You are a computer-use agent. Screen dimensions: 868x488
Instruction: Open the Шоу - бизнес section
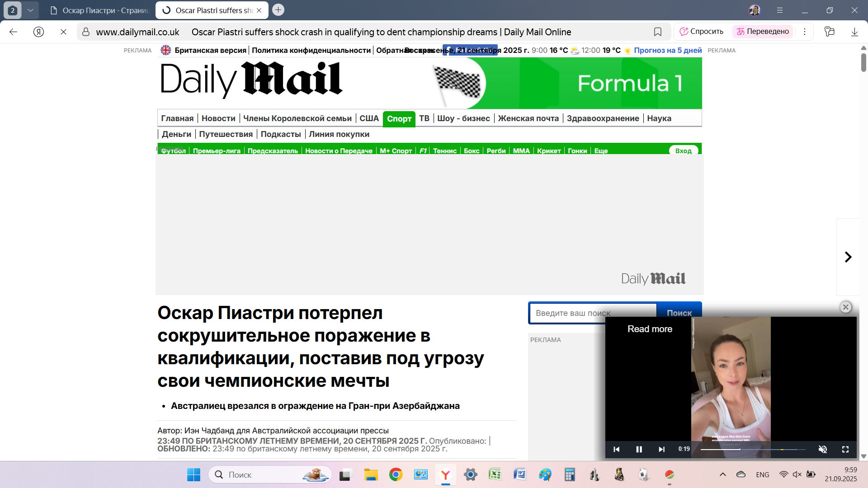pyautogui.click(x=463, y=118)
